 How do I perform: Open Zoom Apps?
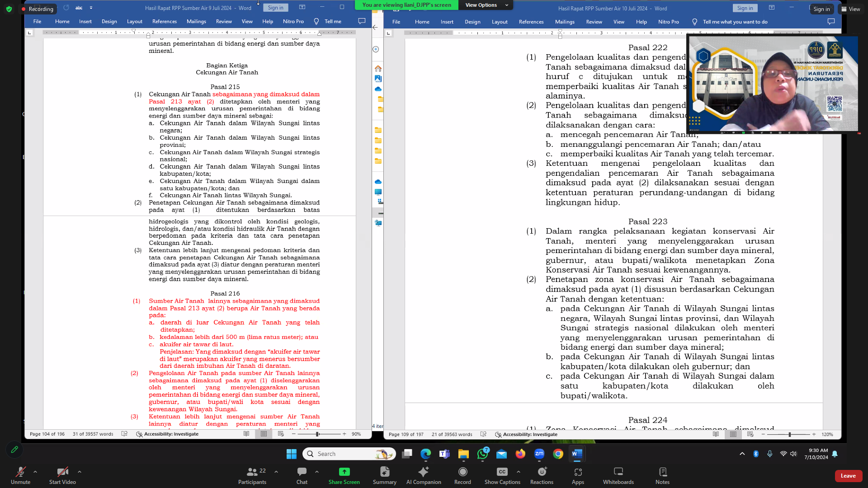(578, 475)
